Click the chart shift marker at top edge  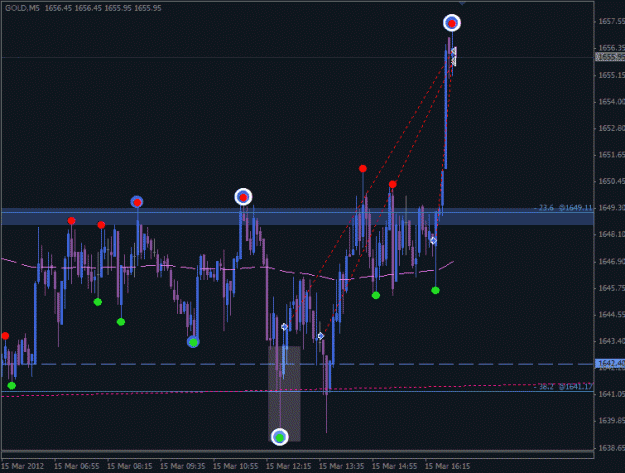(462, 3)
